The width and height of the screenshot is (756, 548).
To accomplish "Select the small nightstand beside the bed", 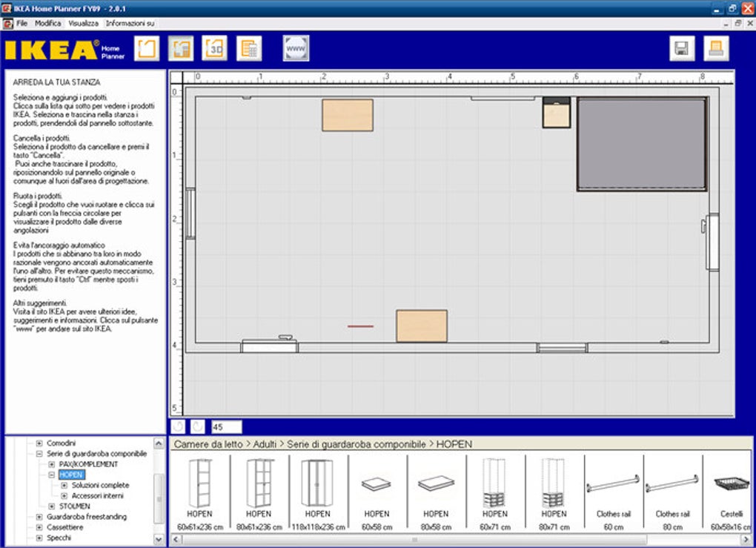I will [557, 113].
